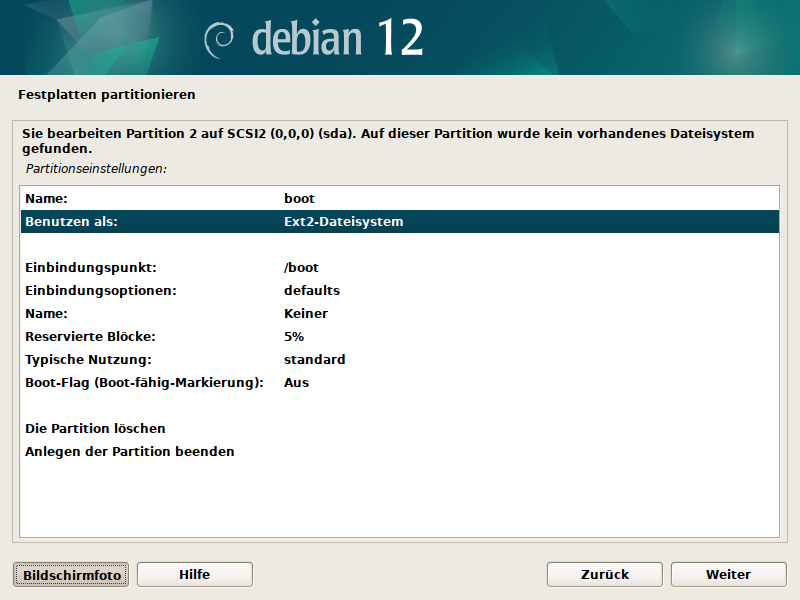Click the 5% reserved blocks value

(294, 337)
